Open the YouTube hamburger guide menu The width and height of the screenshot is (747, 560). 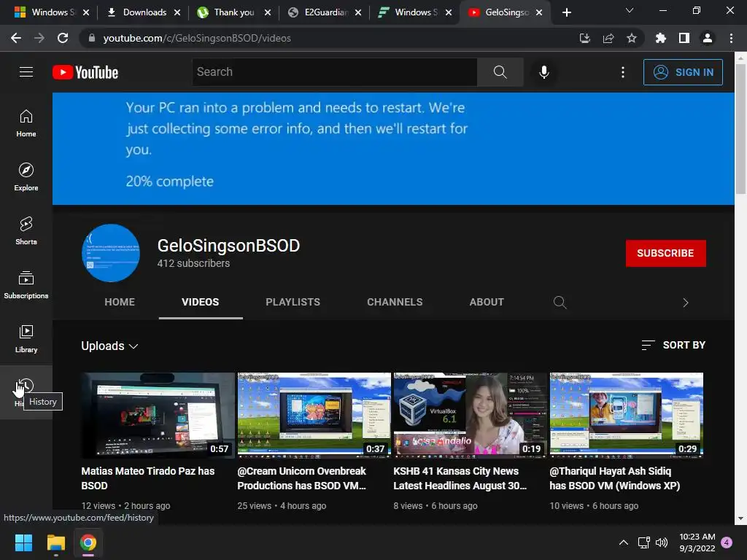click(x=26, y=72)
